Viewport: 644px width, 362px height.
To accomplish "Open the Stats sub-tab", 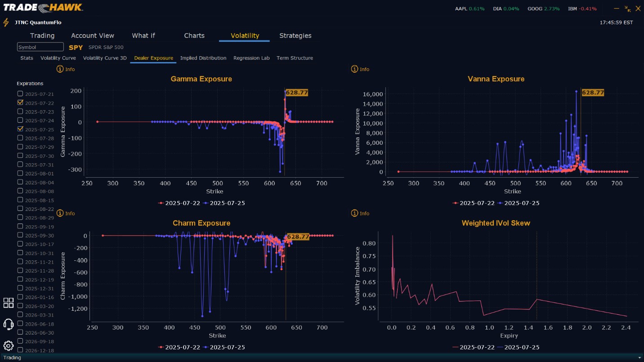I will click(x=27, y=58).
